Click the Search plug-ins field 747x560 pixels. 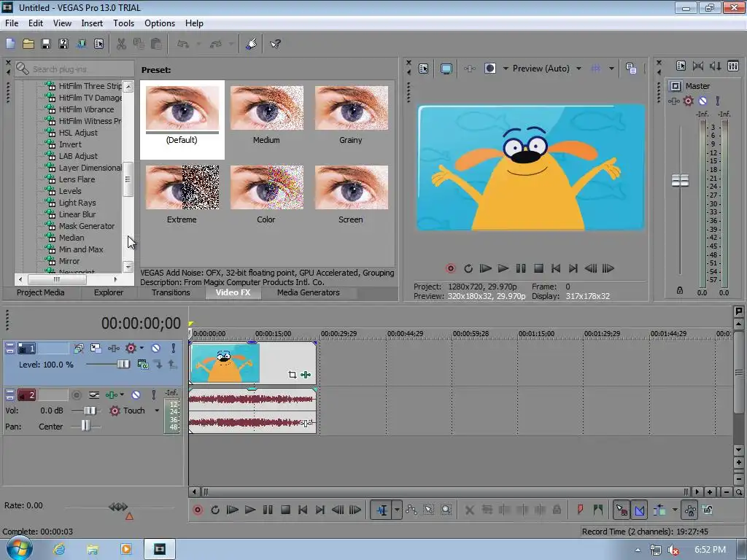coord(74,69)
